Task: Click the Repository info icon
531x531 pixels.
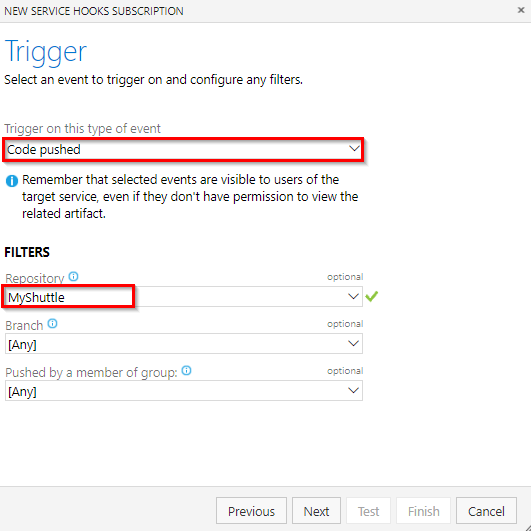Action: coord(73,277)
